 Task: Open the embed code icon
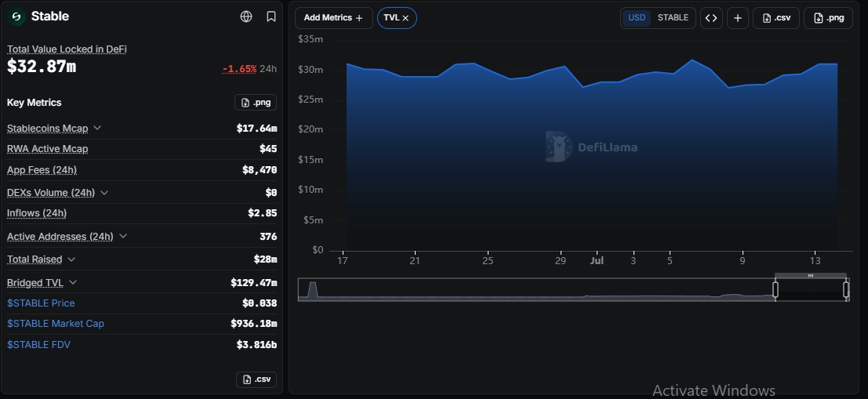point(711,18)
